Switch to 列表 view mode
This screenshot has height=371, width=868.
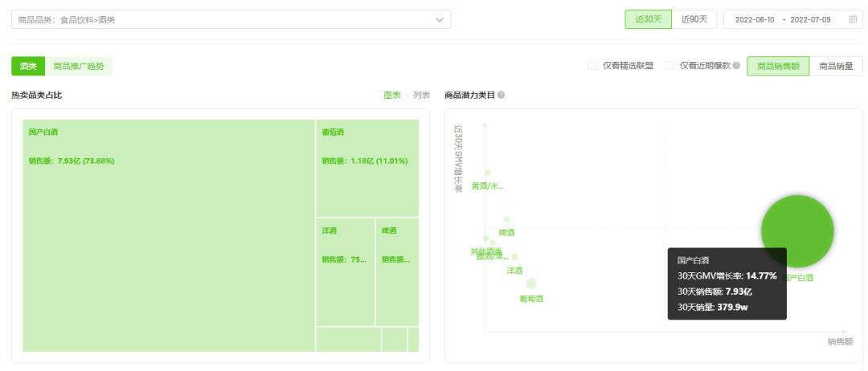click(422, 95)
